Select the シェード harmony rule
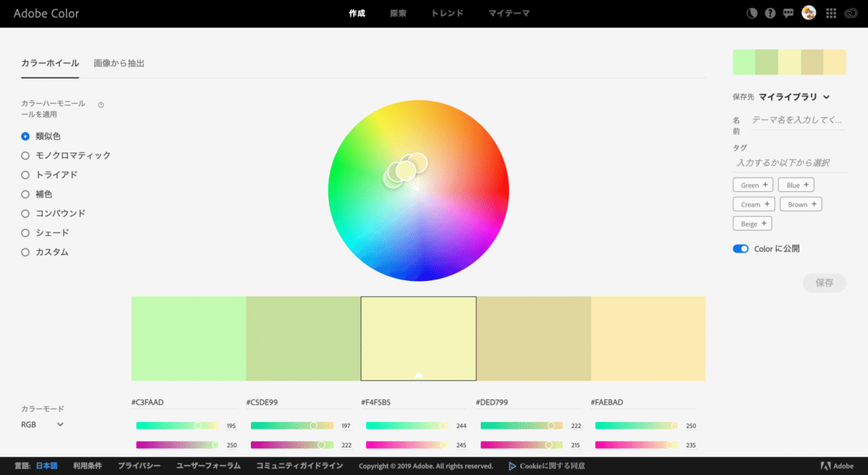This screenshot has width=868, height=475. pyautogui.click(x=46, y=233)
